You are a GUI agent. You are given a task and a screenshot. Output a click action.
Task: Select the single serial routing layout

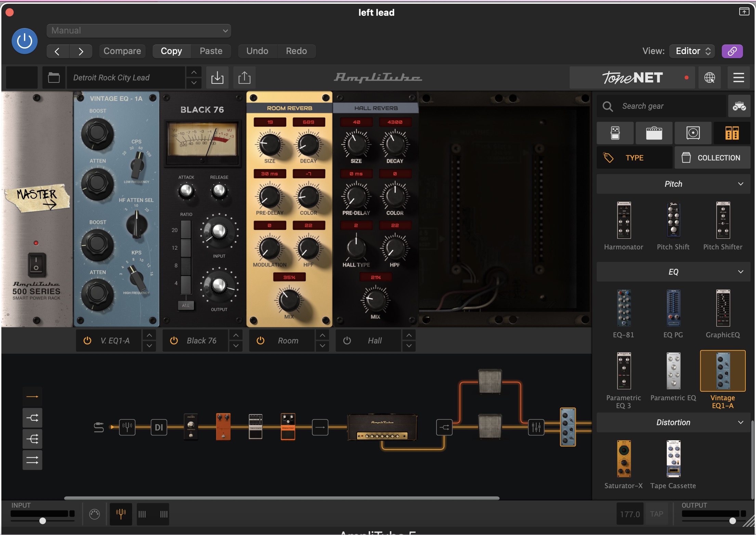tap(32, 397)
